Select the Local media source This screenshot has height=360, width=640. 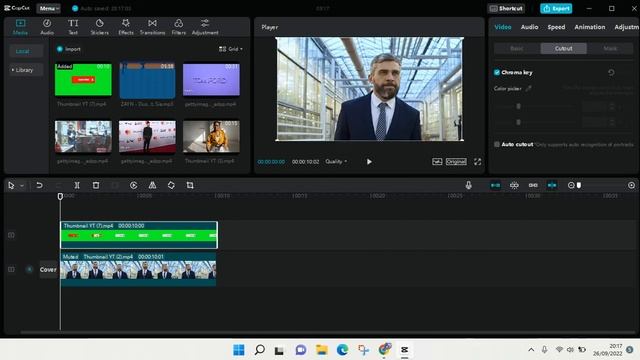coord(26,51)
